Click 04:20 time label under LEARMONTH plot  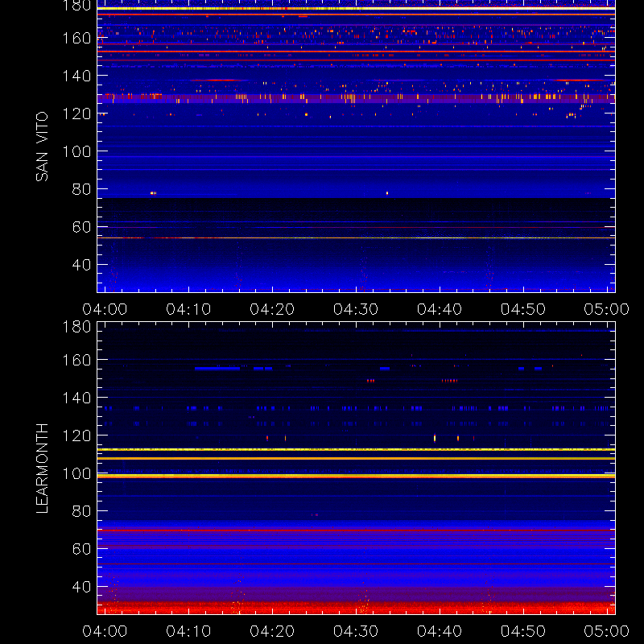[x=272, y=631]
